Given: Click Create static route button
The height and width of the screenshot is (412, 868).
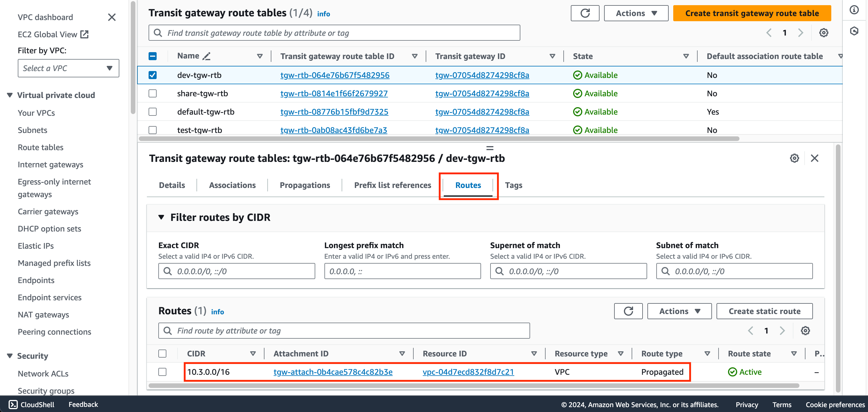Looking at the screenshot, I should [x=764, y=311].
